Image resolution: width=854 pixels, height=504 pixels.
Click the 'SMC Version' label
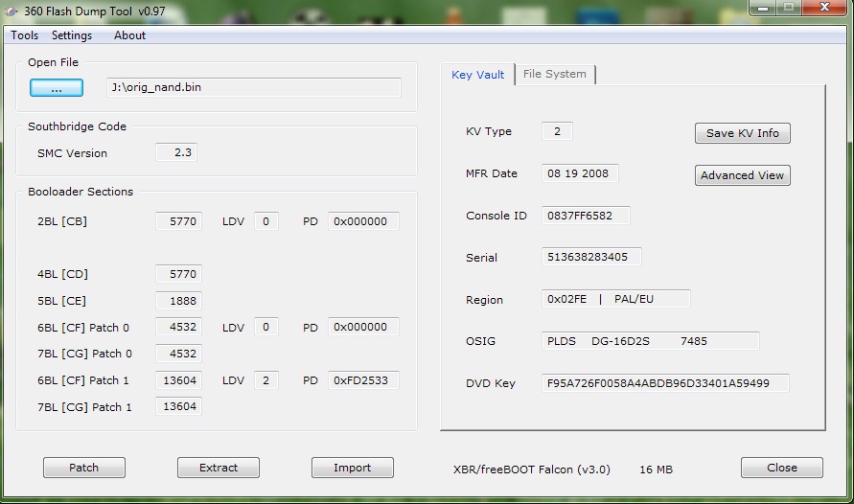click(72, 153)
